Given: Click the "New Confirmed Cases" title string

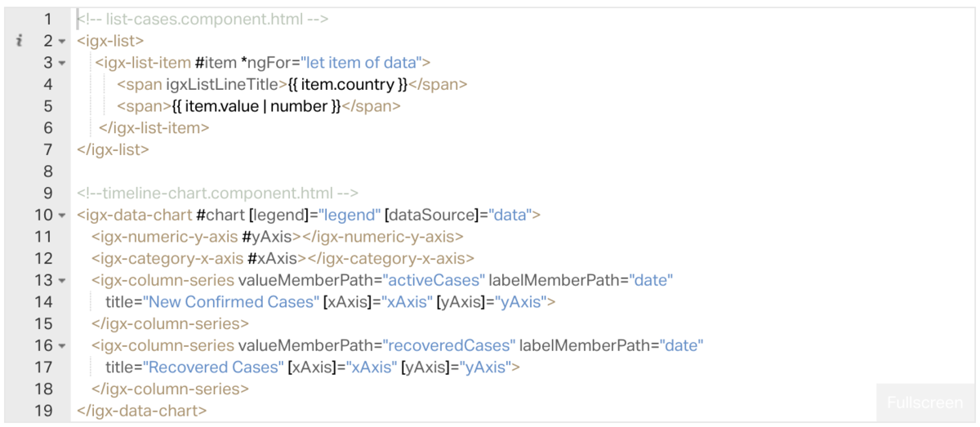Looking at the screenshot, I should tap(231, 302).
